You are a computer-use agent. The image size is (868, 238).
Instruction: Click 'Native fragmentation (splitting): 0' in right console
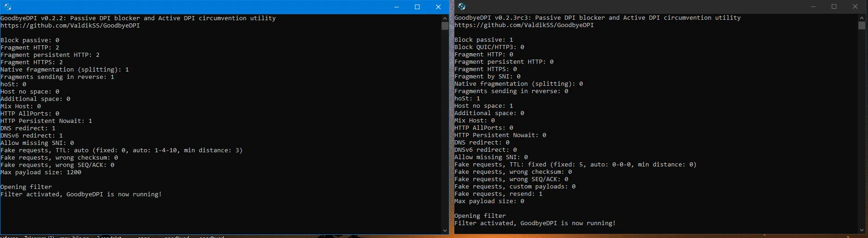tap(519, 84)
